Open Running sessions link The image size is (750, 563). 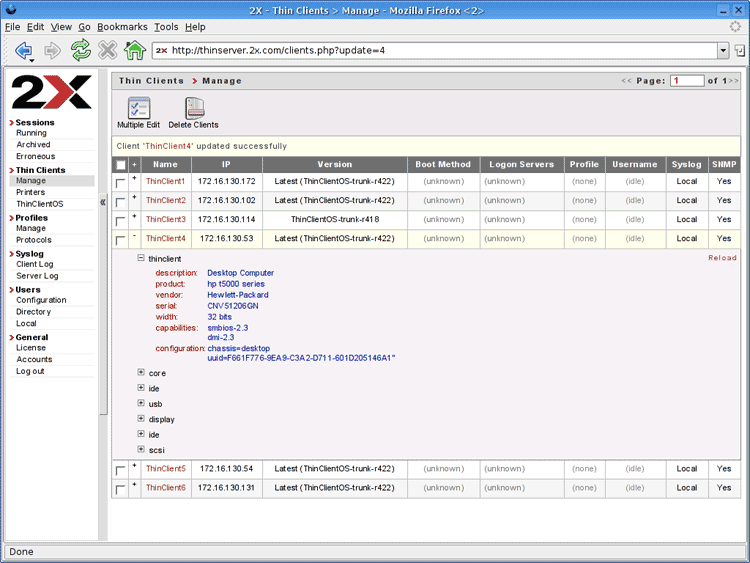(x=32, y=133)
